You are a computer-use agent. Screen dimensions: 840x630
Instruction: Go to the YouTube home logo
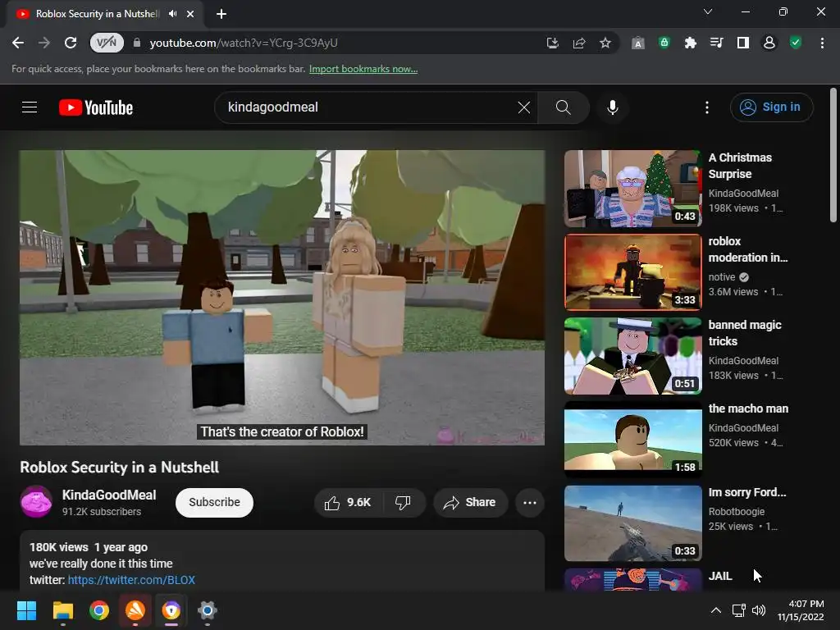coord(96,107)
